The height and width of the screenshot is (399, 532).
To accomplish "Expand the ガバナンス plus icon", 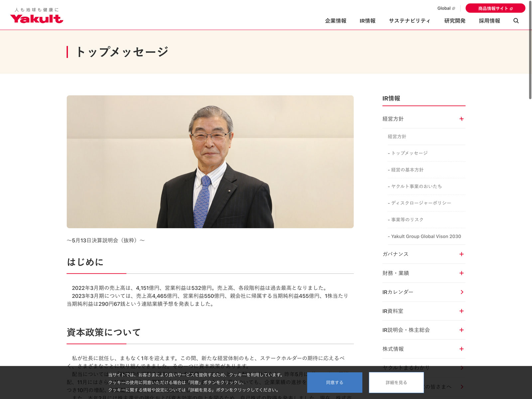I will tap(461, 254).
